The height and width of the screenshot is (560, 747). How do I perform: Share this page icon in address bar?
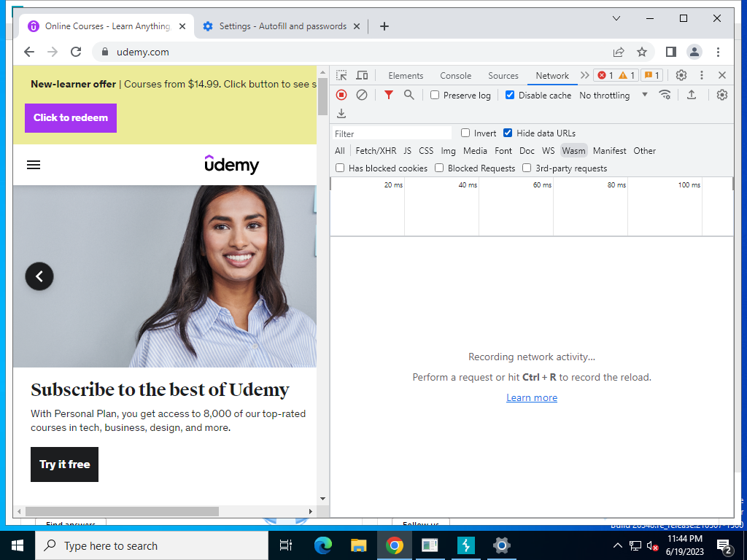pyautogui.click(x=619, y=52)
